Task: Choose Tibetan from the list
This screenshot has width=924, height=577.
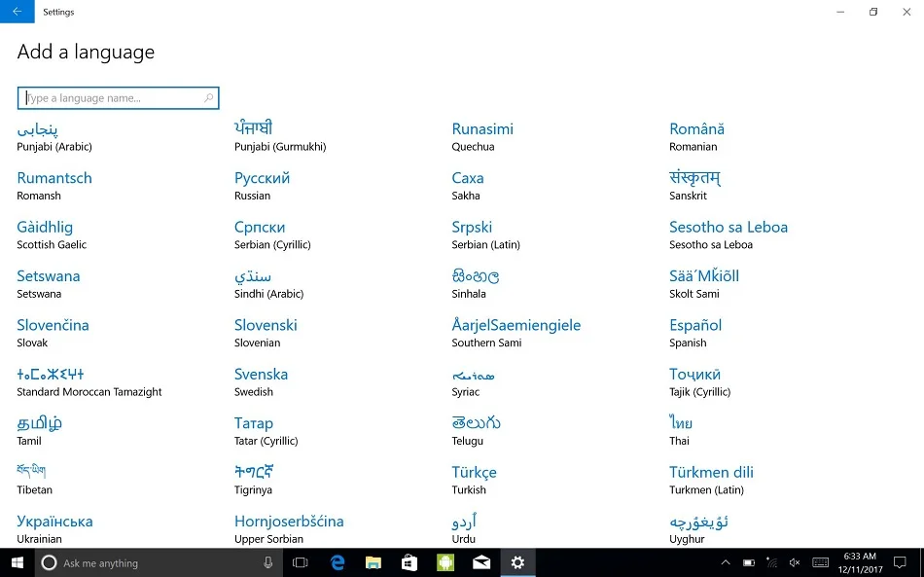Action: [x=34, y=479]
